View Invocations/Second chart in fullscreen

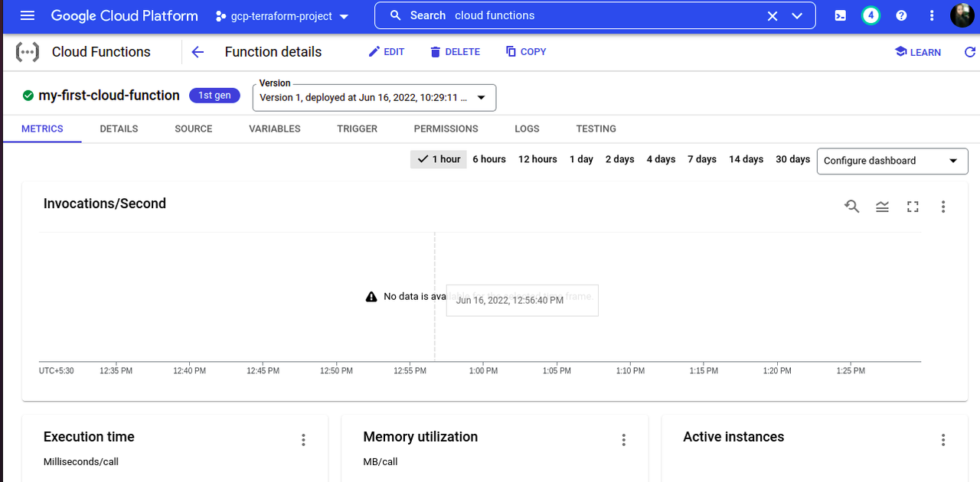pyautogui.click(x=913, y=207)
